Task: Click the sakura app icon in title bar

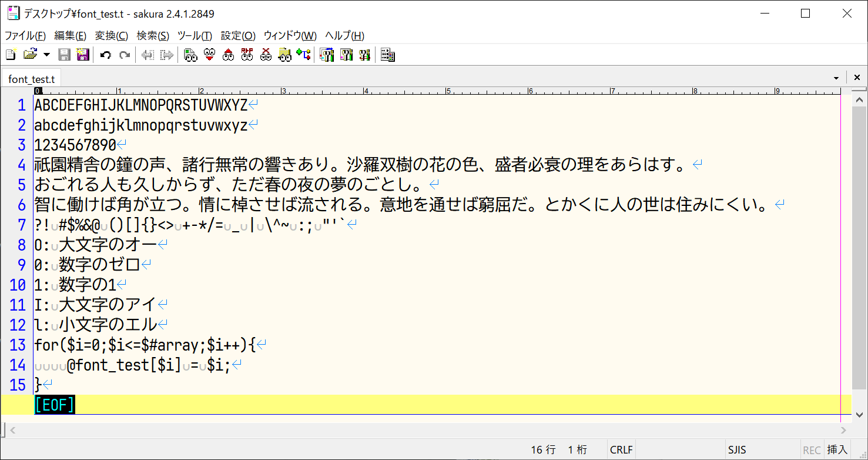Action: point(13,13)
